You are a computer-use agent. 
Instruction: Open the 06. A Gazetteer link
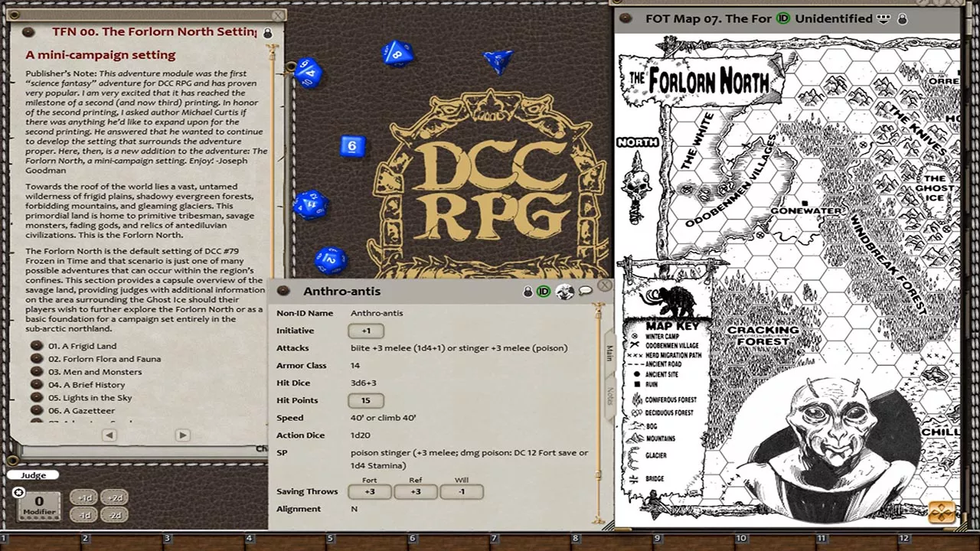81,411
